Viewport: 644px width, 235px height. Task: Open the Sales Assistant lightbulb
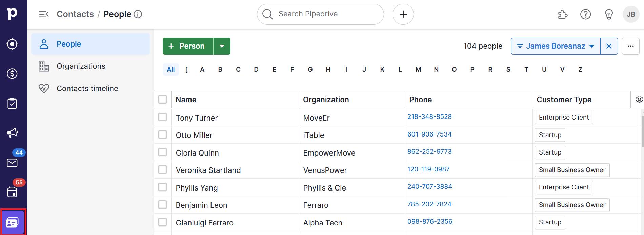pos(609,14)
